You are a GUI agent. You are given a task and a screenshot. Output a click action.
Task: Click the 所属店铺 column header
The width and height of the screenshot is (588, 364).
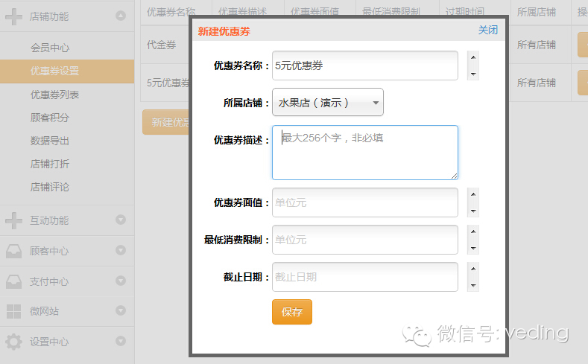pyautogui.click(x=537, y=12)
